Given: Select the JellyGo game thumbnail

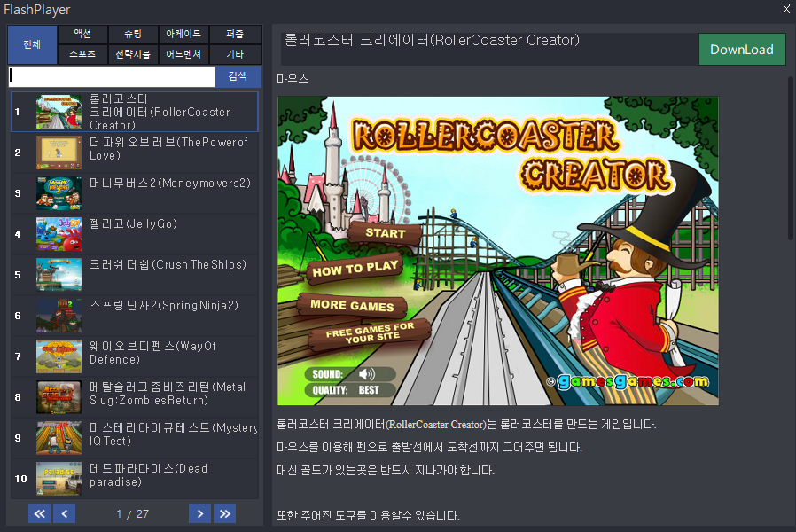Looking at the screenshot, I should point(59,234).
